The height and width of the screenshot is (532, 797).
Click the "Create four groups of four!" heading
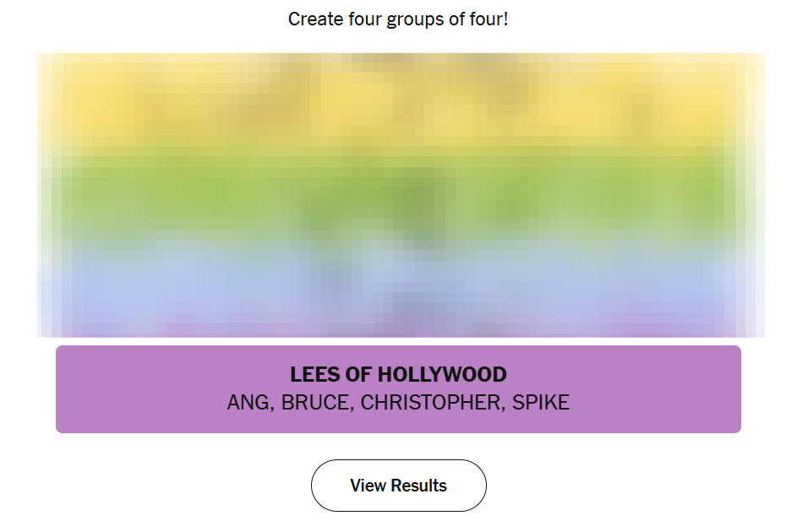(x=398, y=19)
